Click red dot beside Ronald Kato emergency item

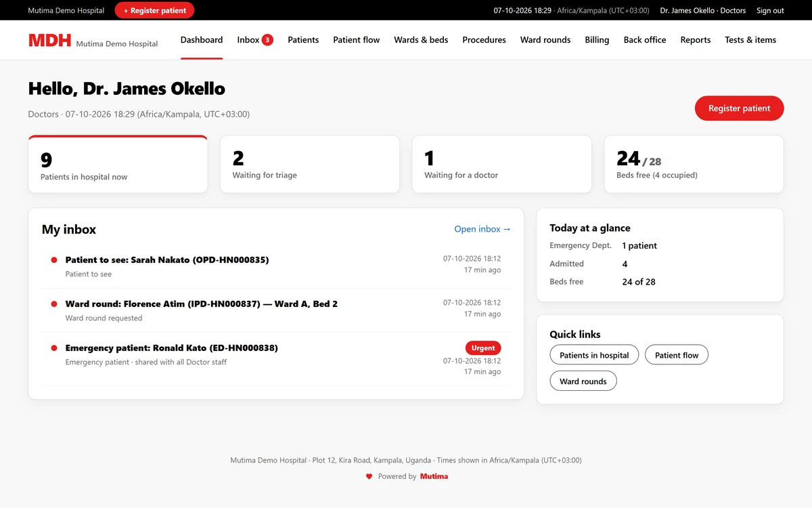[54, 348]
